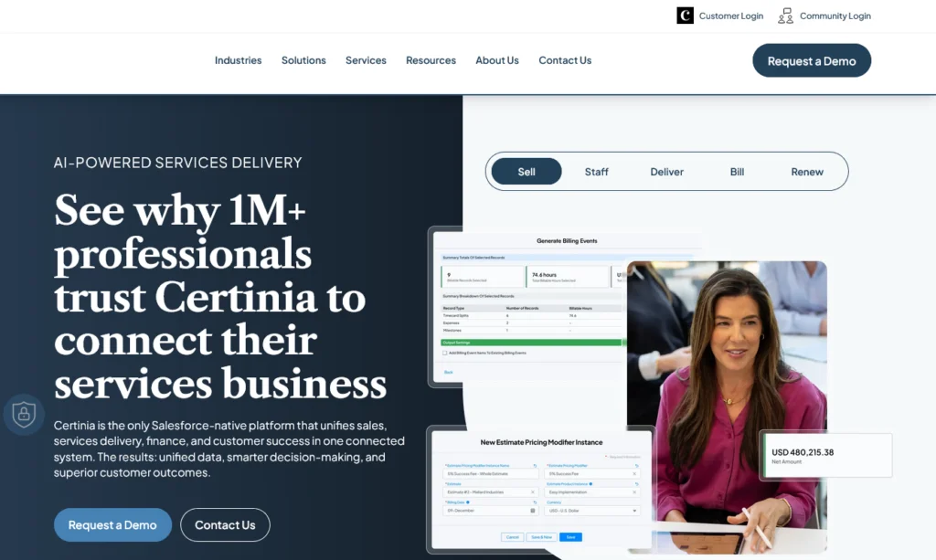Viewport: 936px width, 560px height.
Task: Open the privacy shield lock icon
Action: coord(24,414)
